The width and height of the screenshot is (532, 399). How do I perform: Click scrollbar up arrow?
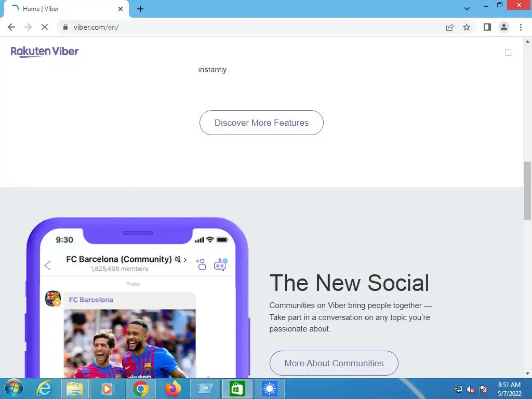coord(527,42)
